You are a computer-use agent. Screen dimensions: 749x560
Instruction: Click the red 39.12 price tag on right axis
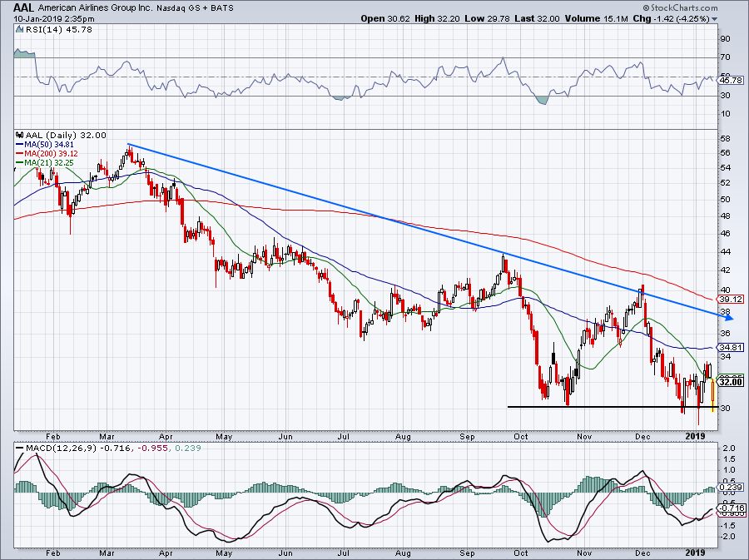tap(731, 300)
